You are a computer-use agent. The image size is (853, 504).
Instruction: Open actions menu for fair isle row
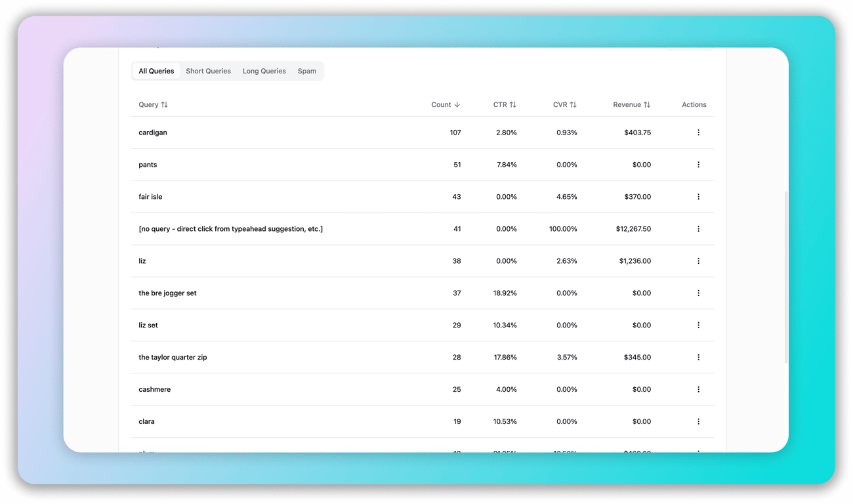tap(698, 197)
